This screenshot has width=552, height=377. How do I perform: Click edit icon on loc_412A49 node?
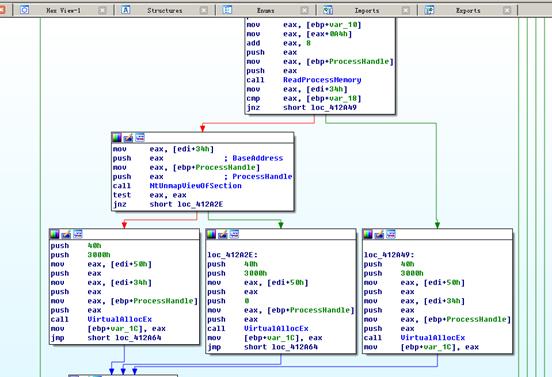379,234
